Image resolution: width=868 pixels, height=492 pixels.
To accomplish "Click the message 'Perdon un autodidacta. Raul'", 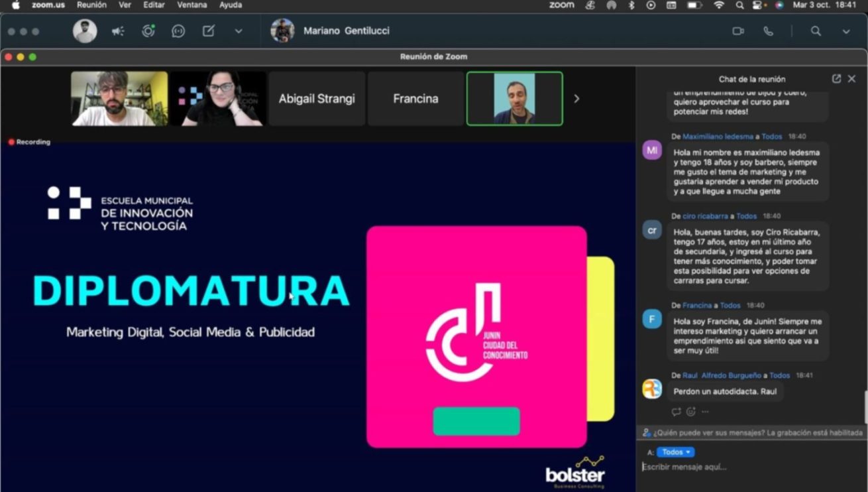I will pyautogui.click(x=725, y=392).
